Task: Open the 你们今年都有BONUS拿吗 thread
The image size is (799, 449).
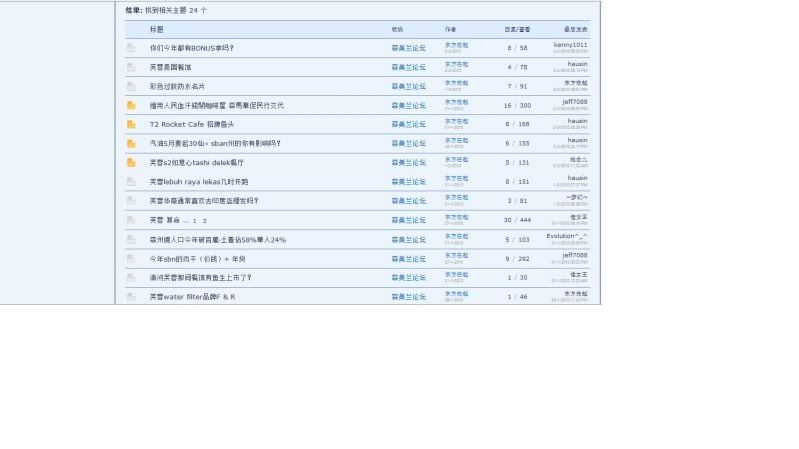Action: pos(192,48)
